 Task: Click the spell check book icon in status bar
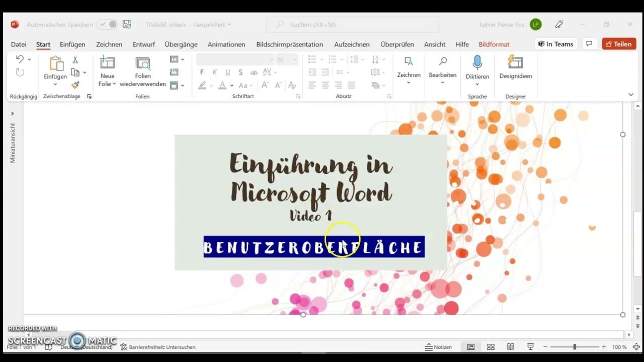(49, 347)
